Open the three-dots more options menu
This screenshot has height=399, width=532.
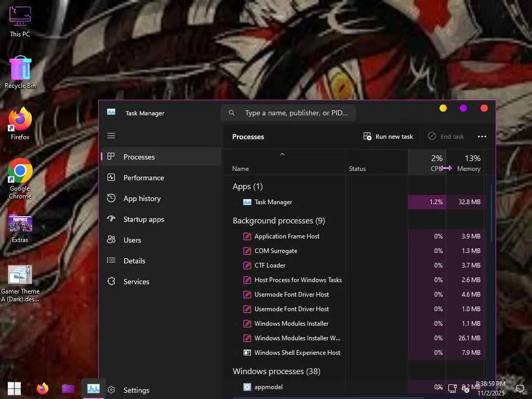tap(482, 137)
